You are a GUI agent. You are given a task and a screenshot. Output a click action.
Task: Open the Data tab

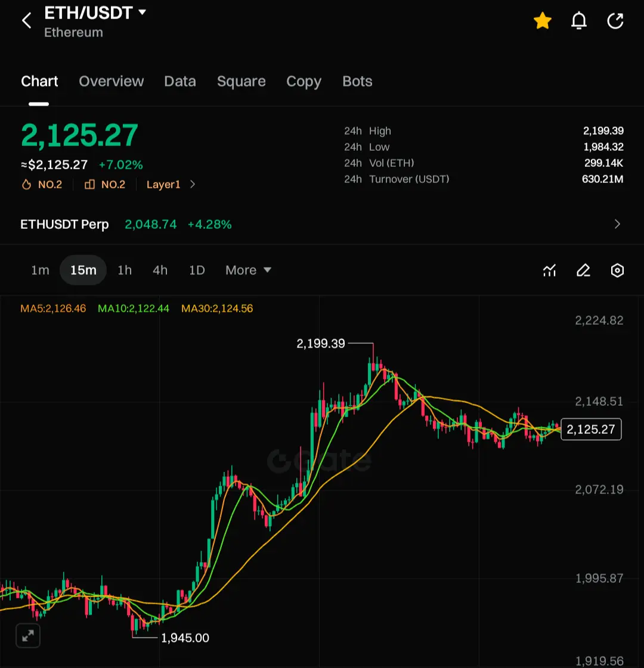pyautogui.click(x=180, y=81)
